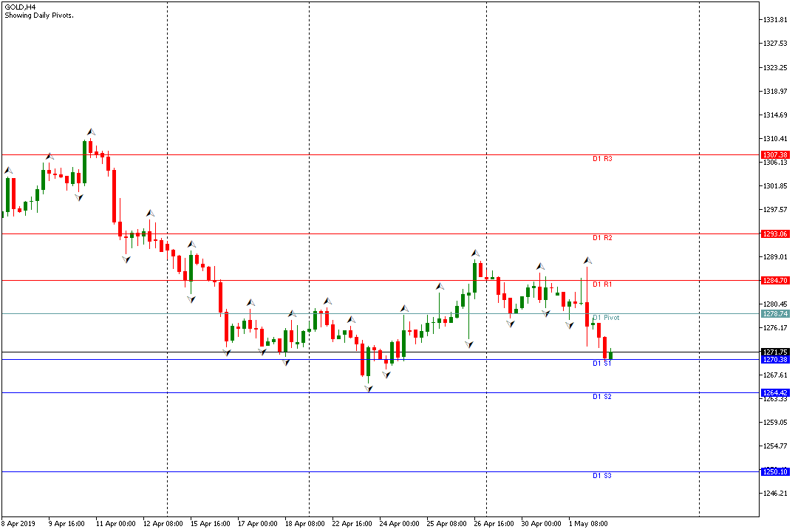Select the D1 R1 label
Viewport: 798px width, 532px height.
(602, 284)
